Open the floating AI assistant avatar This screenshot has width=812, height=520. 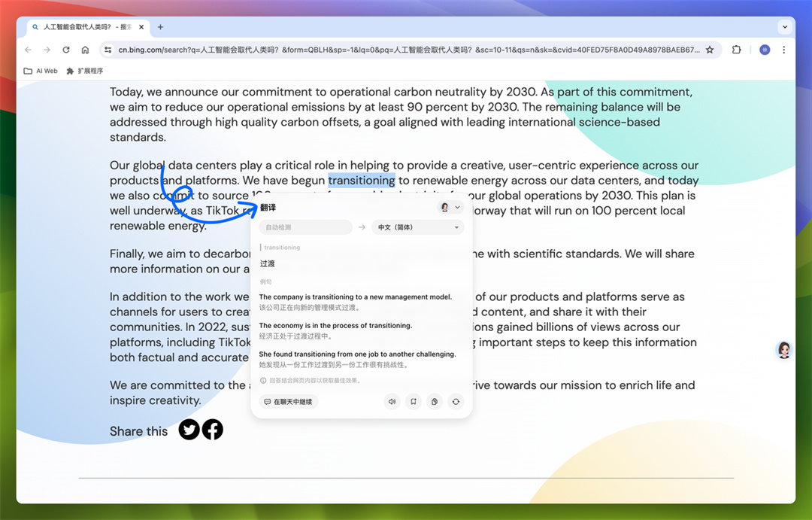pyautogui.click(x=784, y=350)
